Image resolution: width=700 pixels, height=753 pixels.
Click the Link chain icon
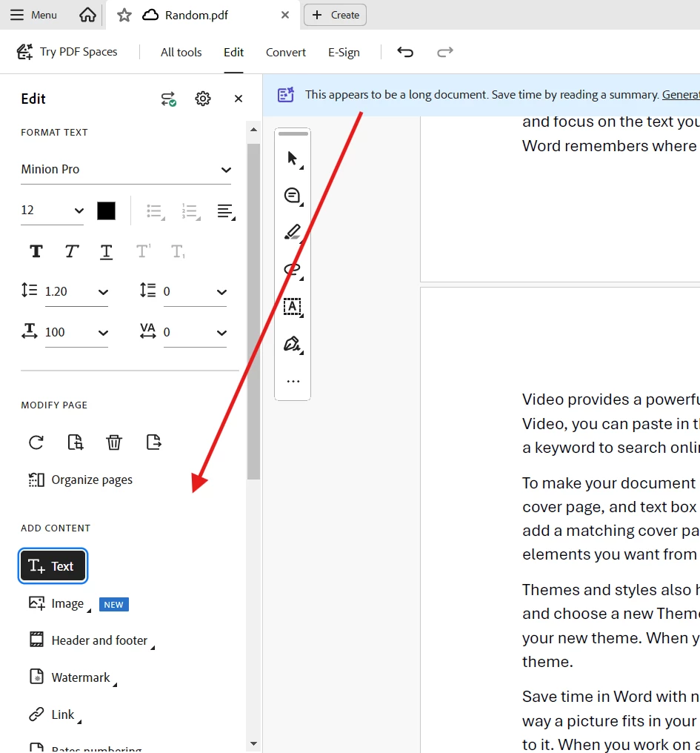(x=36, y=714)
